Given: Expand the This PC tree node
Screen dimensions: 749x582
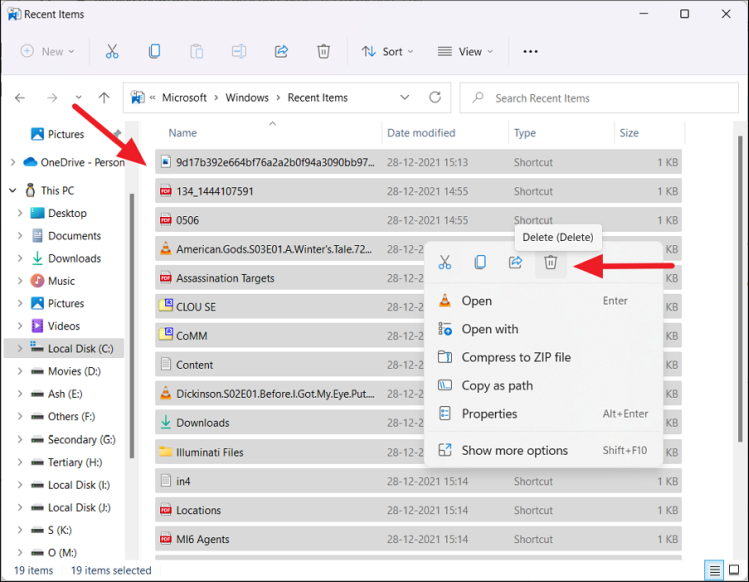Looking at the screenshot, I should (x=12, y=191).
